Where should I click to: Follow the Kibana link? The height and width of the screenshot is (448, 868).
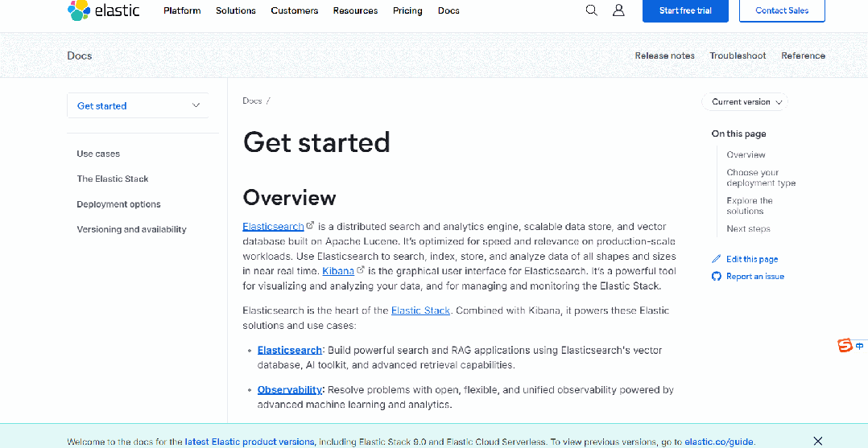click(338, 271)
